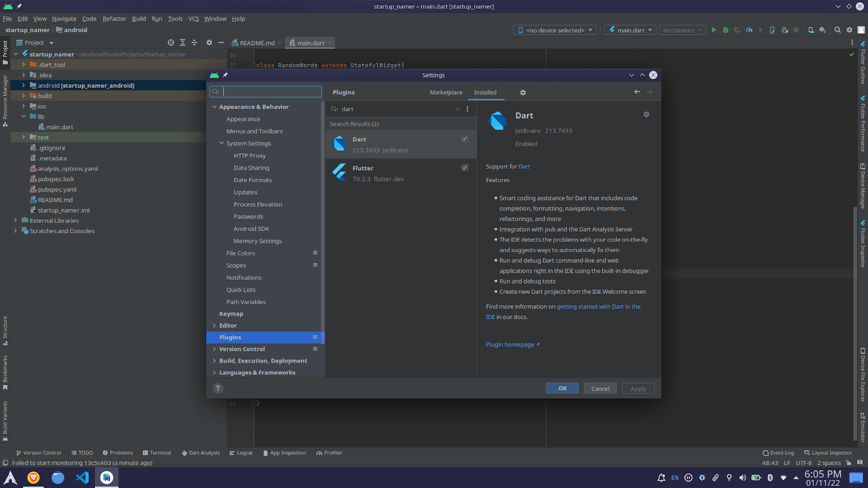The height and width of the screenshot is (488, 868).
Task: Open pubspec.yaml in the project tree
Action: point(57,189)
